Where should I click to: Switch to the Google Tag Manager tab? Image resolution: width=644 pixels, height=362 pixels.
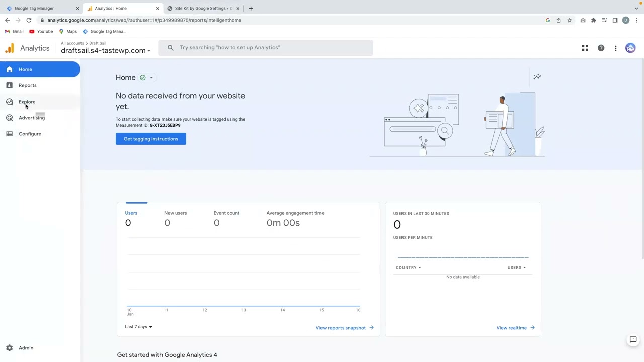pos(42,9)
